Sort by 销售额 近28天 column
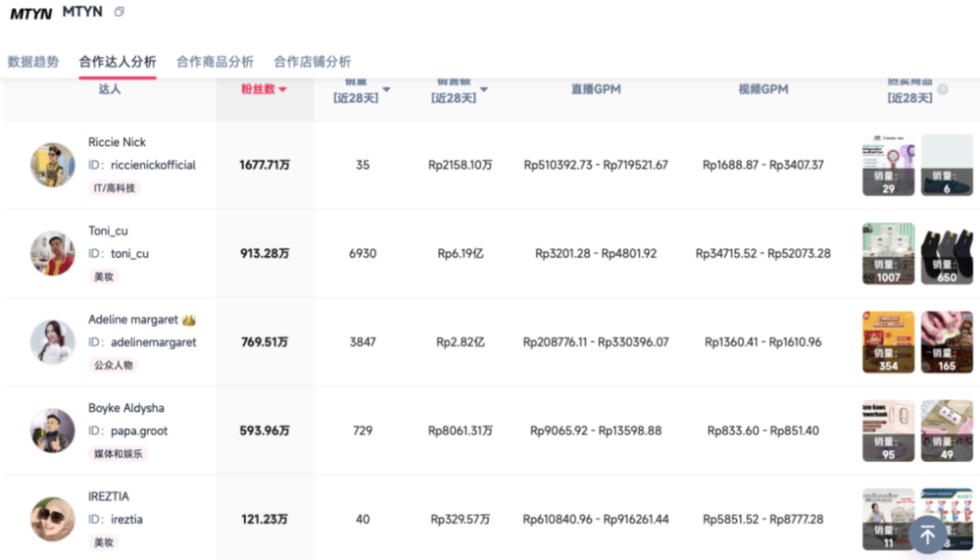Viewport: 980px width, 560px height. click(x=483, y=90)
